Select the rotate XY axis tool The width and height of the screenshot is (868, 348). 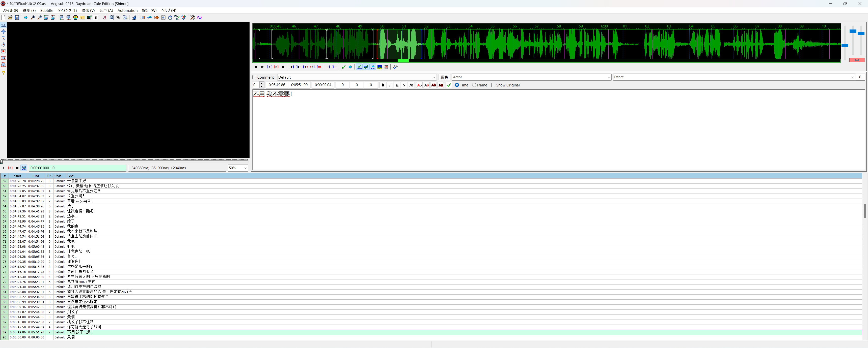pyautogui.click(x=3, y=45)
